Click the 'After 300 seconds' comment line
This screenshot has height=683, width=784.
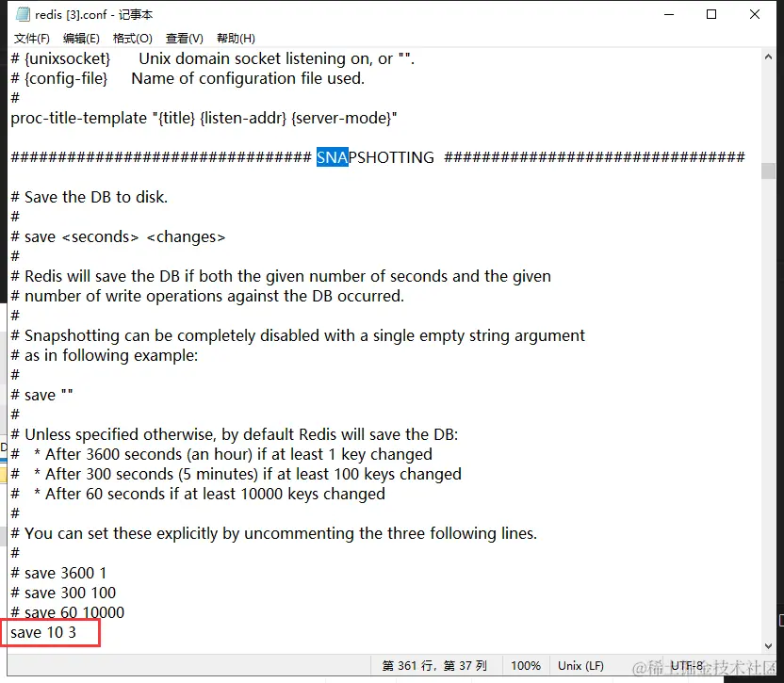[236, 474]
